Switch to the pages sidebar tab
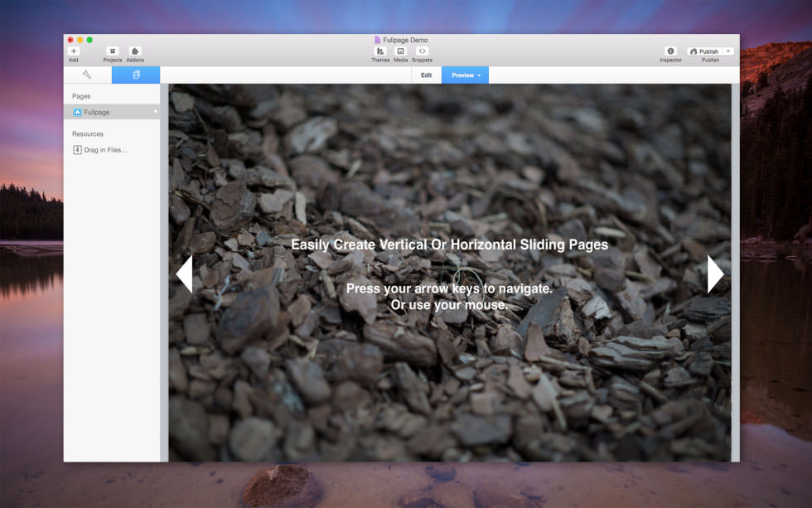 coord(136,75)
